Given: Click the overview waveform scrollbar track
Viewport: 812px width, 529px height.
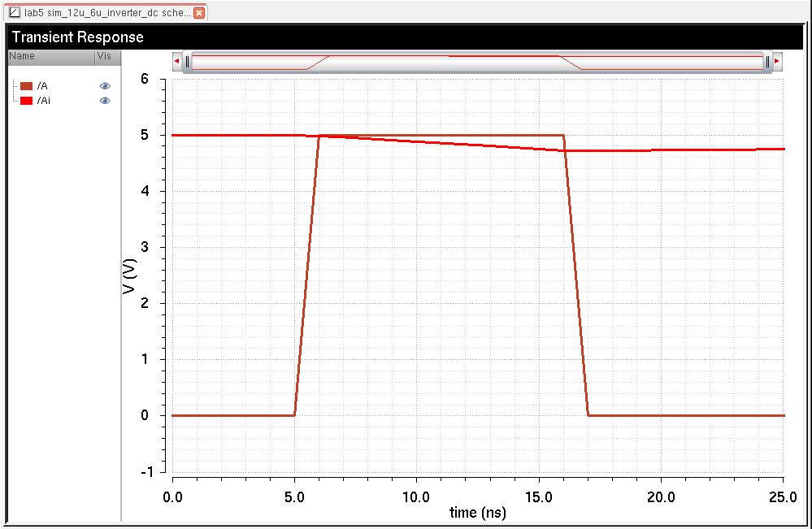Looking at the screenshot, I should 477,62.
